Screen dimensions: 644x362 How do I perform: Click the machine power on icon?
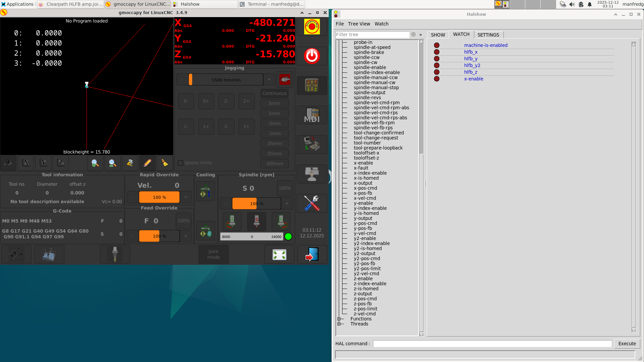[x=312, y=56]
